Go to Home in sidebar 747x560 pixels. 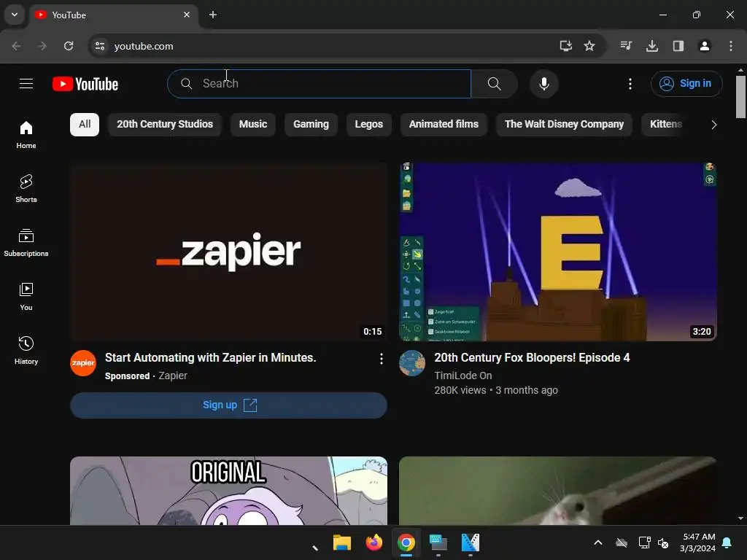point(26,135)
